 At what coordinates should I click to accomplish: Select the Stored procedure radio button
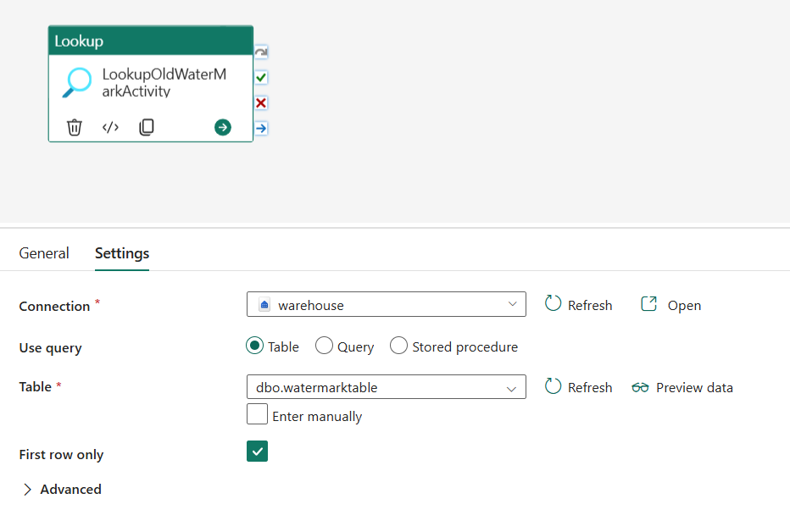[x=398, y=346]
